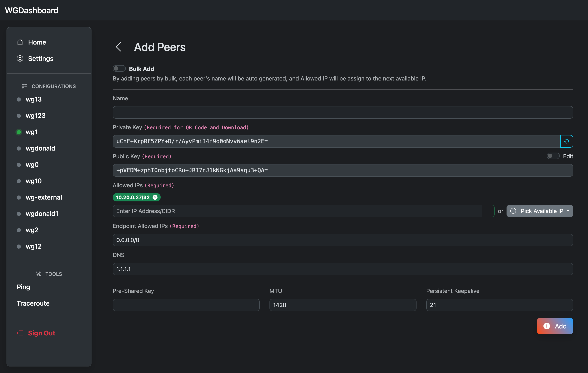Click the MTU value field showing 1420
Screen dimensions: 588x373
(343, 305)
